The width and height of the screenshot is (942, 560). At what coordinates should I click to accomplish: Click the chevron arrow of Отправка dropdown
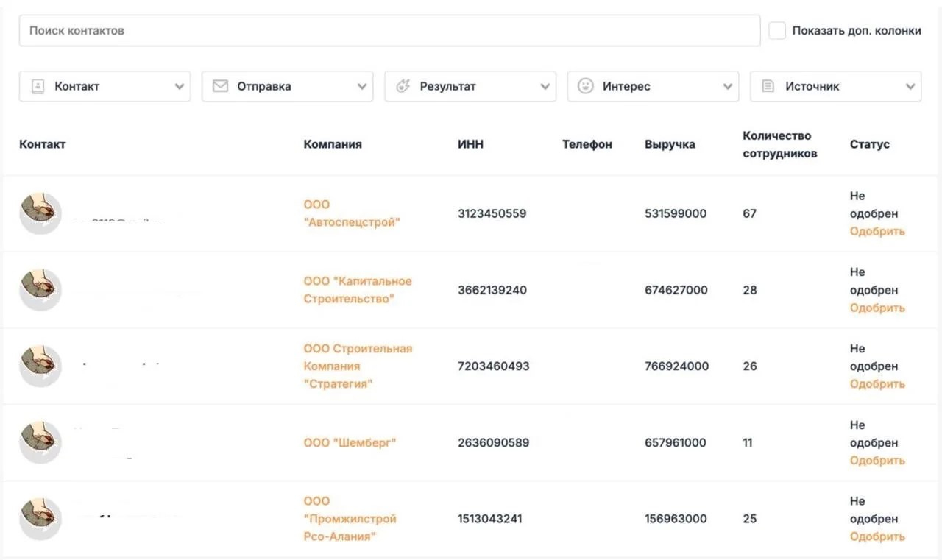click(x=361, y=87)
